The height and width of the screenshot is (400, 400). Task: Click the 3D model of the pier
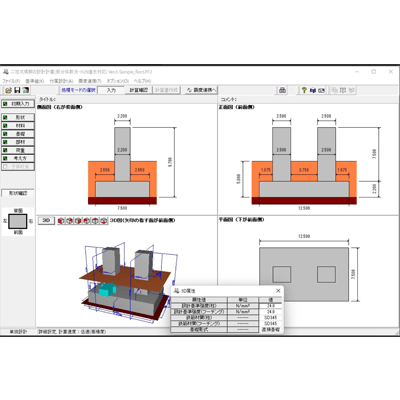click(x=127, y=283)
